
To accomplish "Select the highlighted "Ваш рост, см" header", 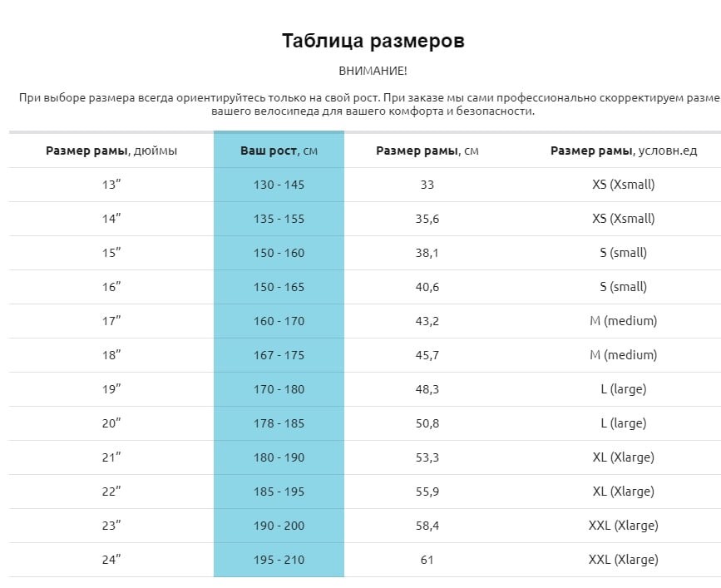I will [279, 151].
